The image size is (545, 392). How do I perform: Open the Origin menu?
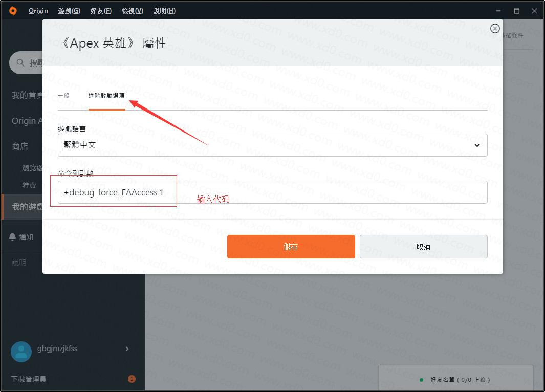pyautogui.click(x=38, y=11)
